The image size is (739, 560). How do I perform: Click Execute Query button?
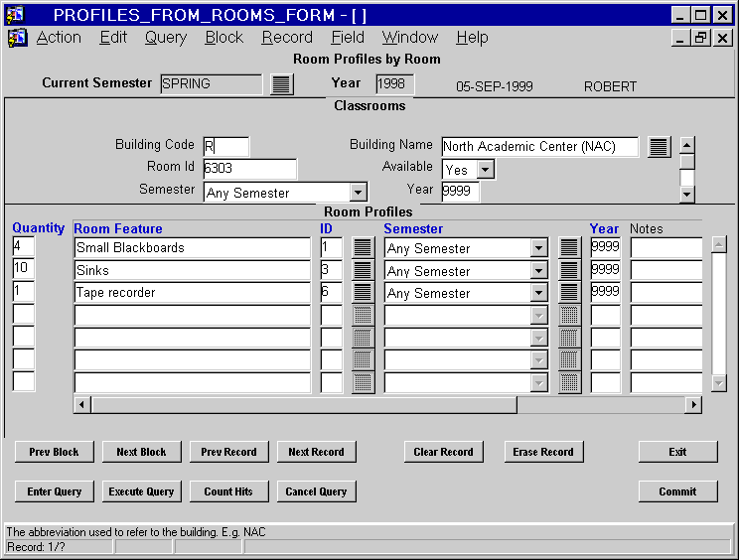click(141, 491)
